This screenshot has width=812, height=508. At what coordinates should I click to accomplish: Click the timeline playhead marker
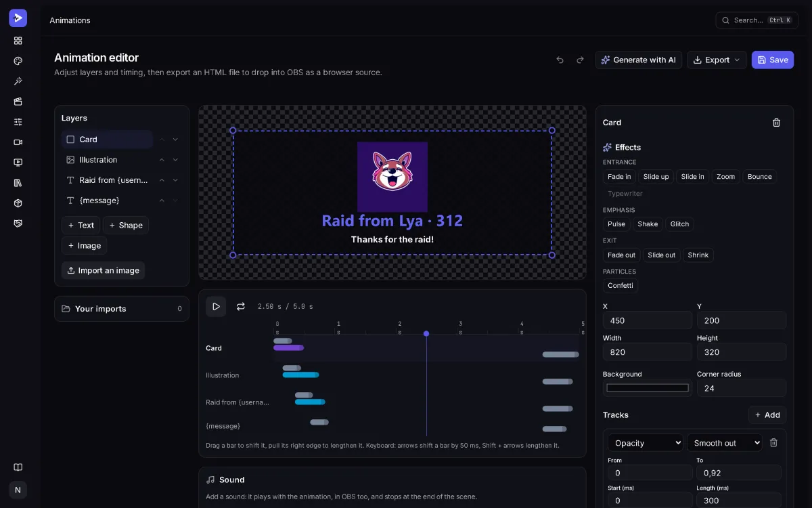(x=426, y=333)
